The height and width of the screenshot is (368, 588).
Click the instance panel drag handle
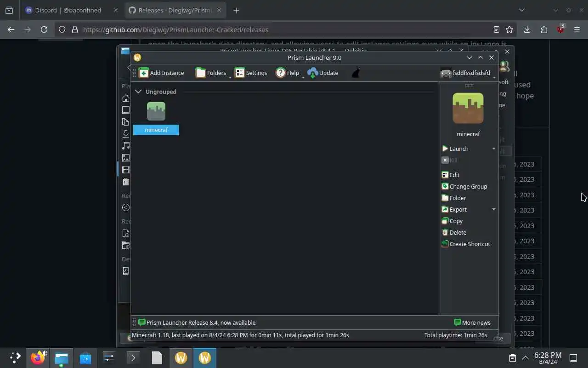coord(469,85)
